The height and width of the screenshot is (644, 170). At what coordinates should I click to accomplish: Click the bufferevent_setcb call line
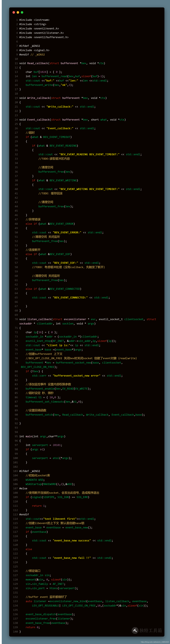(x=85, y=415)
